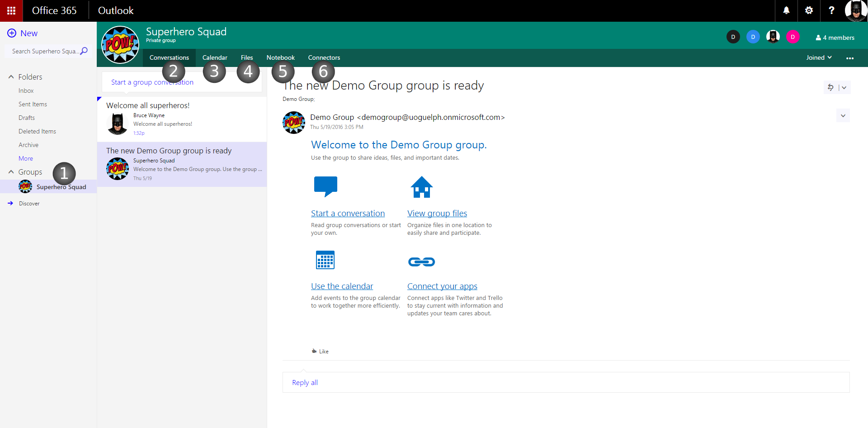Open the Archive folder
This screenshot has width=868, height=428.
click(x=28, y=145)
